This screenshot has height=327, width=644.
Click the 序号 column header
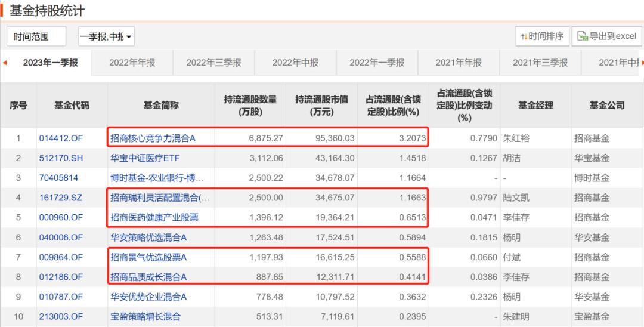[18, 105]
